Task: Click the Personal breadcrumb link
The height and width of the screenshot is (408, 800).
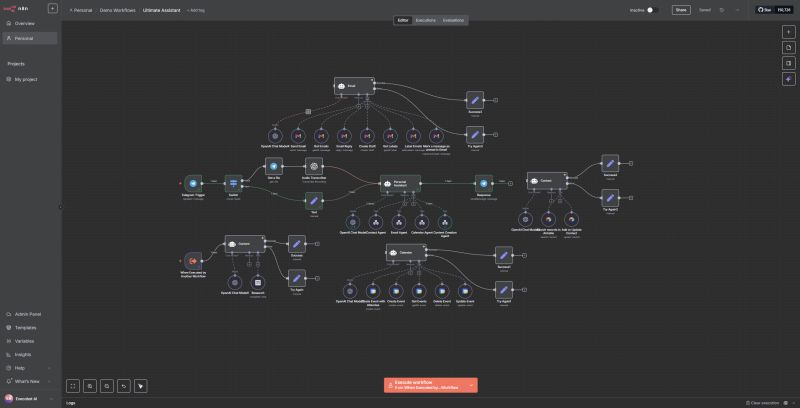Action: click(81, 10)
